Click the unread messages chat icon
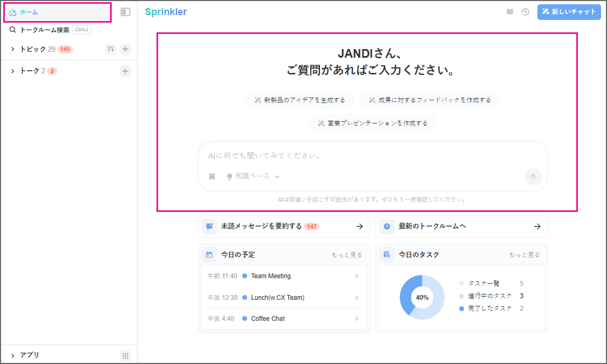The height and width of the screenshot is (364, 607). click(209, 226)
